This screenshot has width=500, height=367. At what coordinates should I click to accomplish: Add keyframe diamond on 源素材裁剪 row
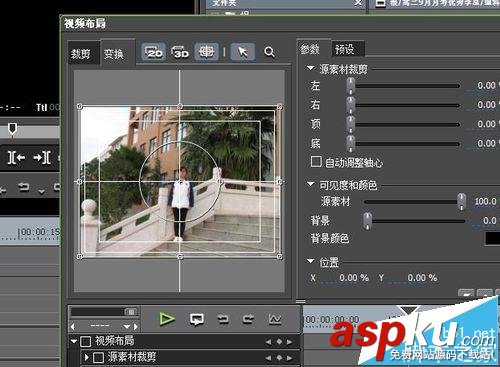pos(279,358)
